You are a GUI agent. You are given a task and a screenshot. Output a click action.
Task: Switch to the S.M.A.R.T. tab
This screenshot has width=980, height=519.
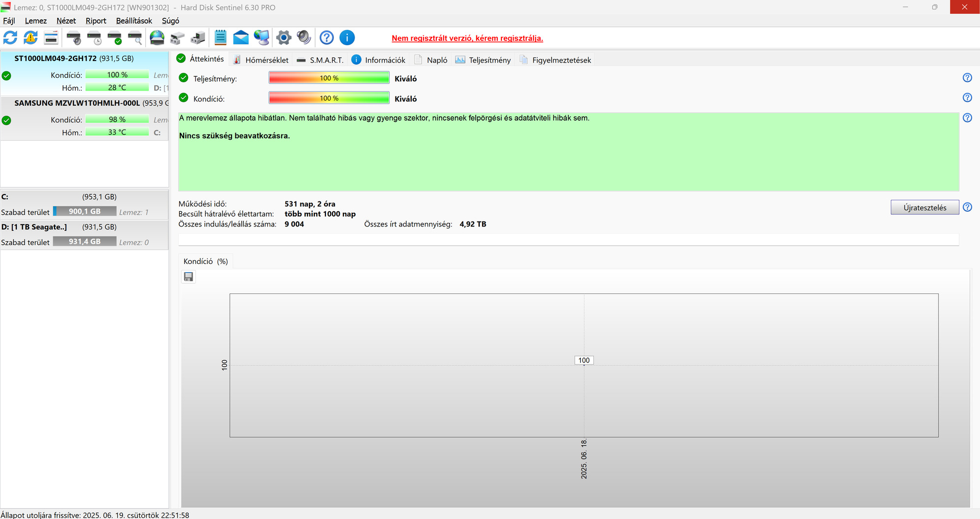coord(320,60)
